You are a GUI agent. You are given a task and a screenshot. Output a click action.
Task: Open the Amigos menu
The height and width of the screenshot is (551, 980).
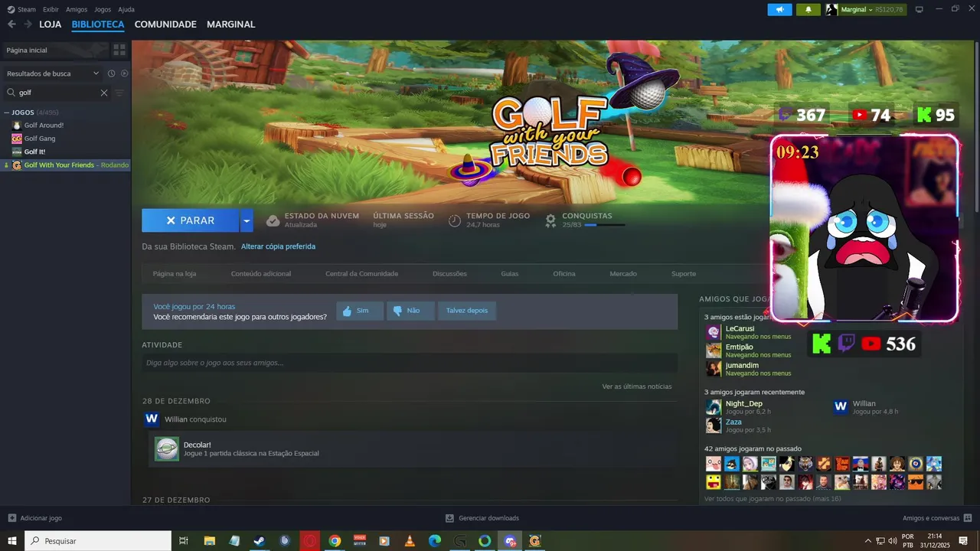click(77, 9)
